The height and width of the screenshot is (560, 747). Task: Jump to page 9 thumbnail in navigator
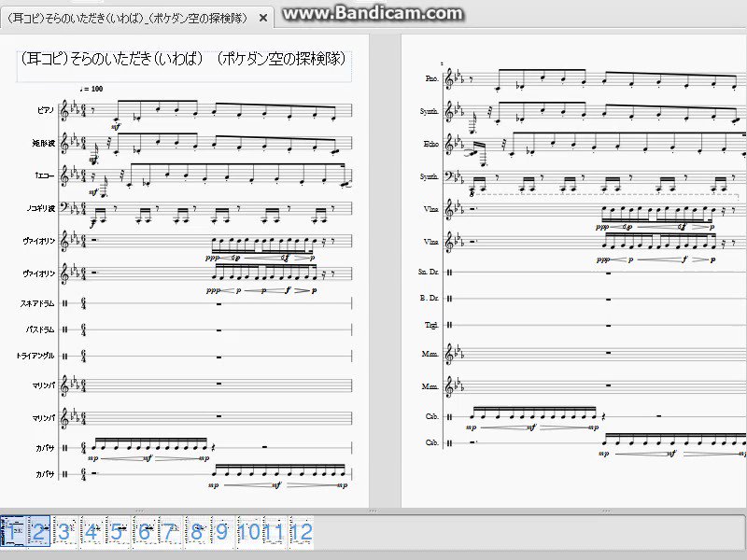(x=222, y=531)
